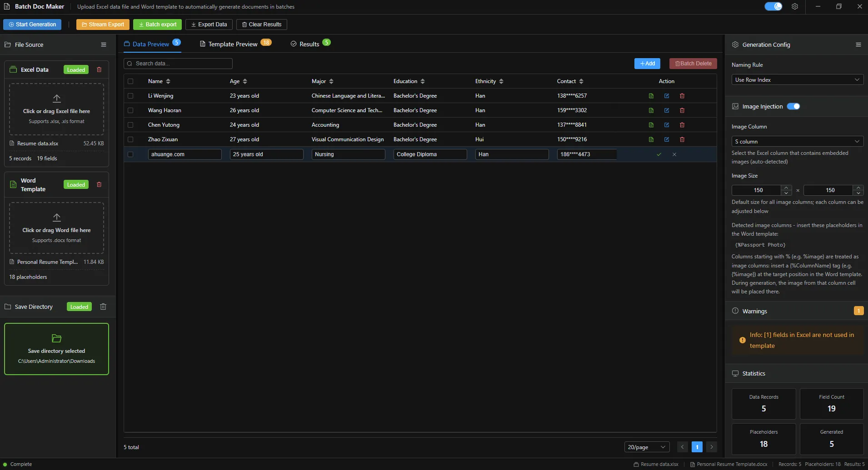Tick the Chen Yutong row checkbox

tap(130, 125)
